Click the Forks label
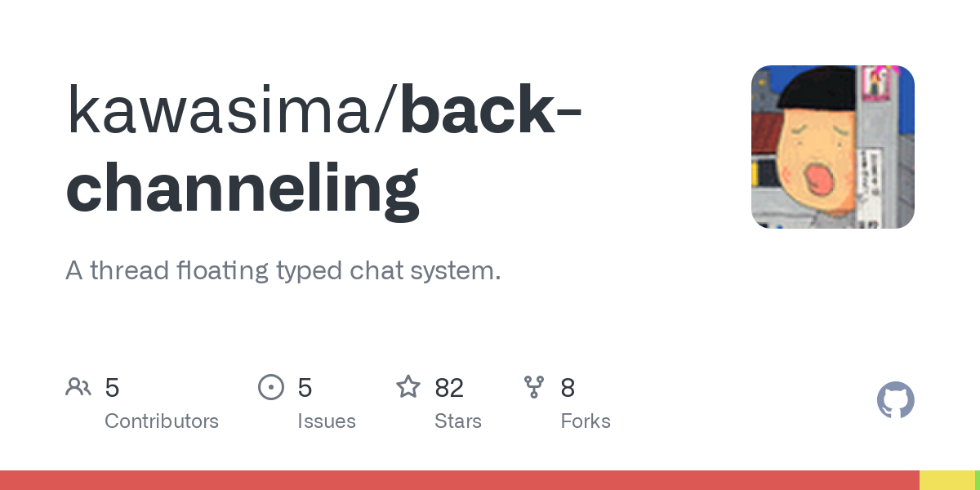The width and height of the screenshot is (980, 490). pyautogui.click(x=586, y=421)
